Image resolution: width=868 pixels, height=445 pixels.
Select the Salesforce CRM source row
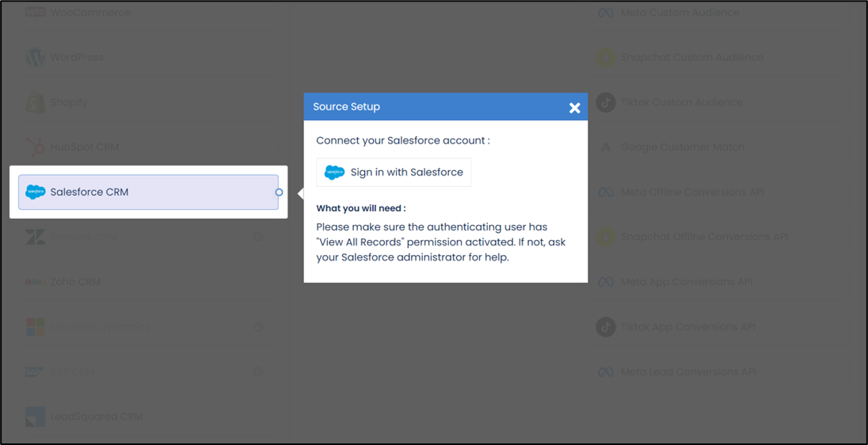pos(148,192)
